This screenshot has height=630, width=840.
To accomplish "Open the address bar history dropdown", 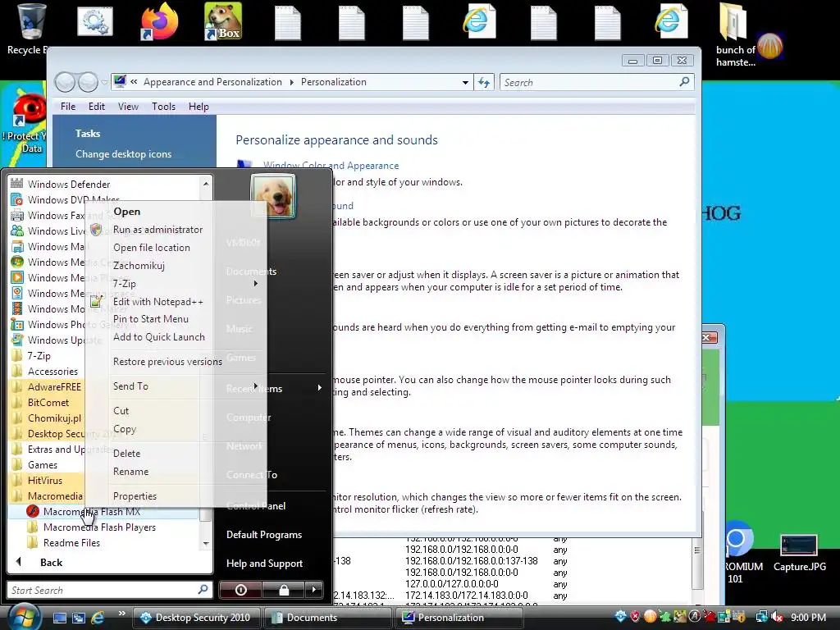I will click(x=465, y=83).
